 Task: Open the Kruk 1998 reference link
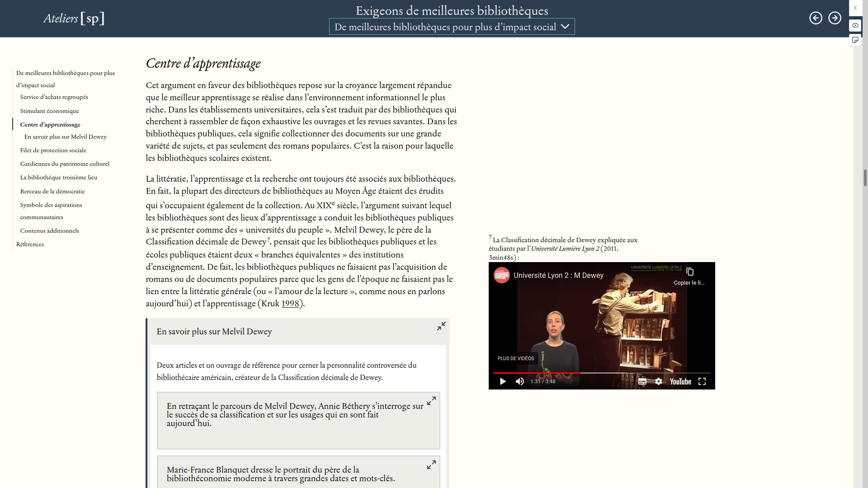tap(290, 304)
